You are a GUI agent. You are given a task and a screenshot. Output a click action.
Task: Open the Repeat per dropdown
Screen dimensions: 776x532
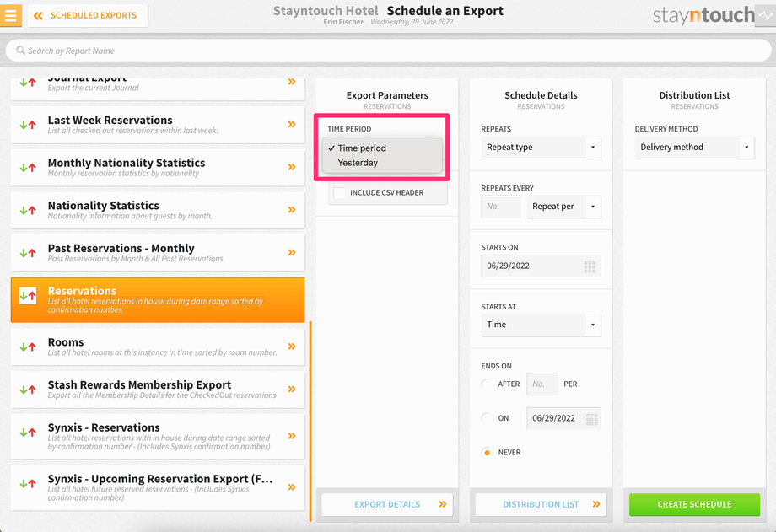[563, 207]
